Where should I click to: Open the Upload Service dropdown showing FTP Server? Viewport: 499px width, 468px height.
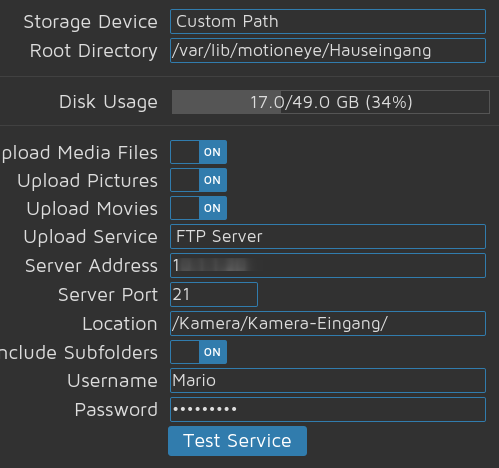point(328,237)
